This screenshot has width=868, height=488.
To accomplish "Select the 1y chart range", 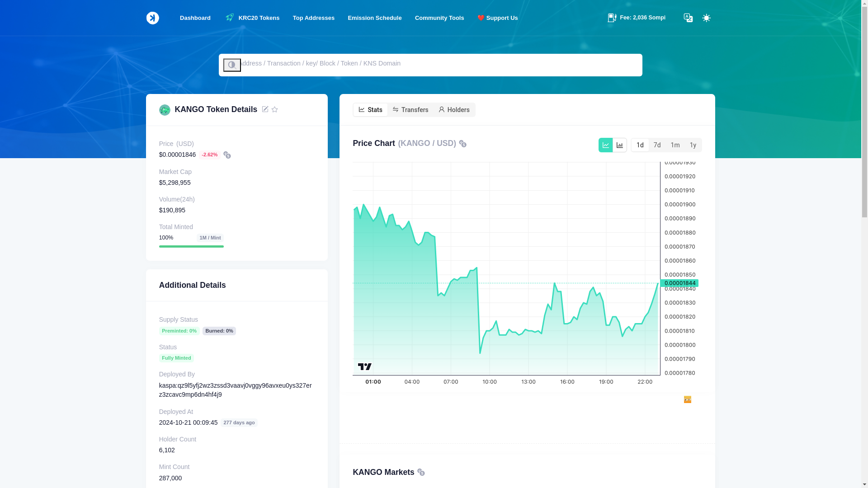I will pos(693,145).
